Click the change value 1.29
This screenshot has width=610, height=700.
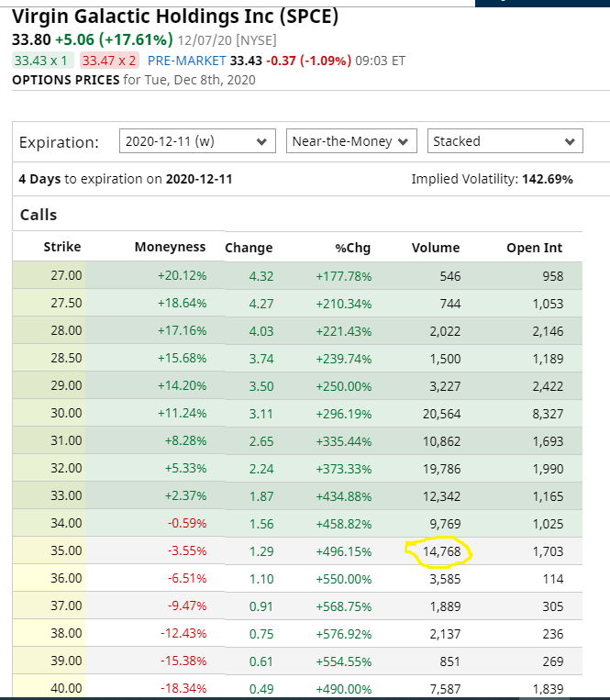(261, 551)
